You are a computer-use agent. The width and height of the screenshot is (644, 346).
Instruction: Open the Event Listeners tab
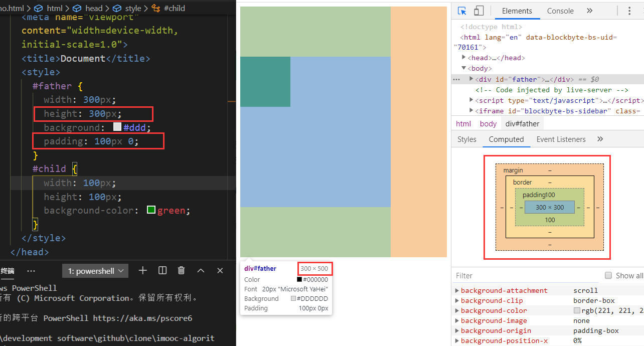tap(561, 139)
